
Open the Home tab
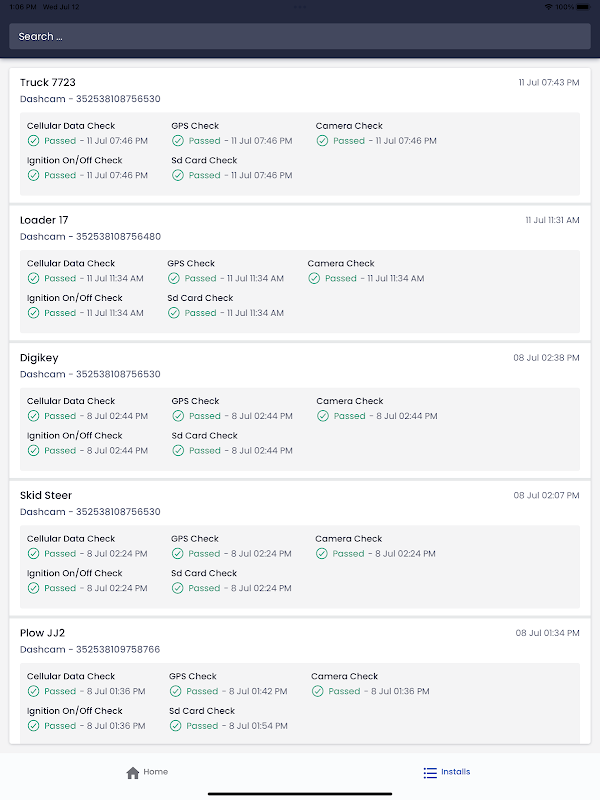tap(148, 772)
